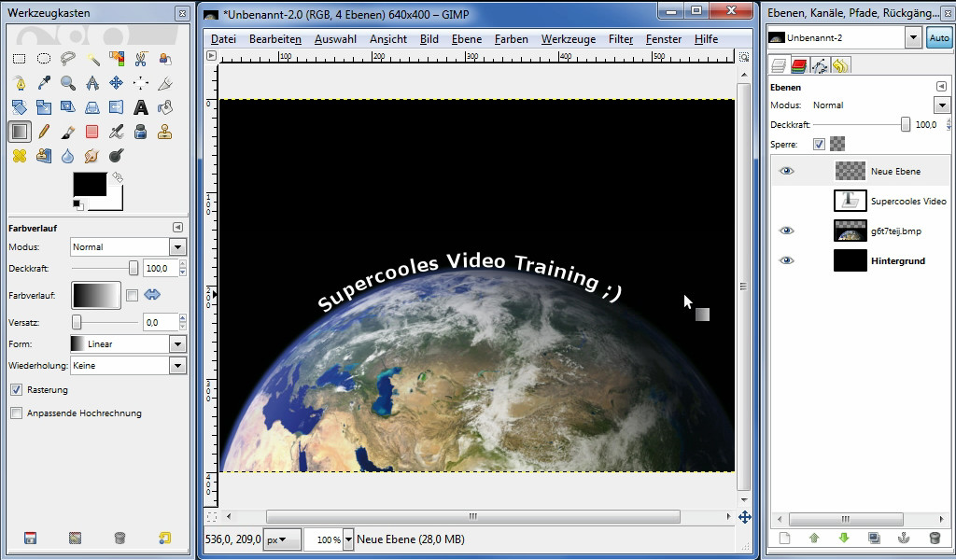Open the Filter menu
This screenshot has height=560, width=956.
point(621,39)
